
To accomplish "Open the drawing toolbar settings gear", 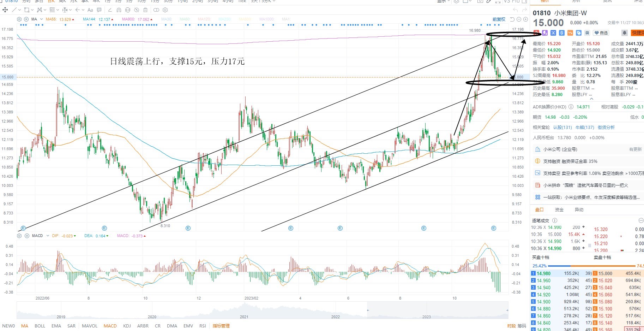I will click(165, 10).
